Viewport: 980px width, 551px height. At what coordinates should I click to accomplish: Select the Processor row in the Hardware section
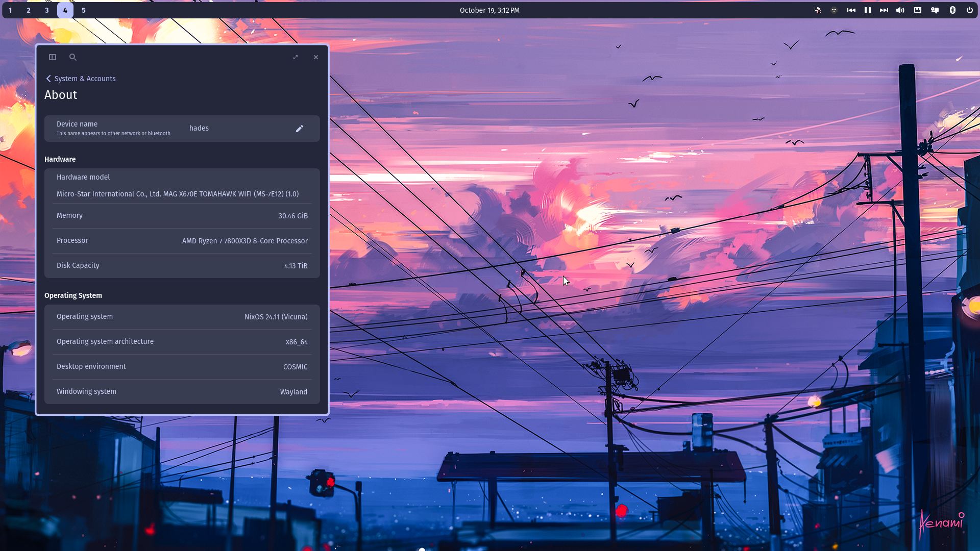[182, 241]
